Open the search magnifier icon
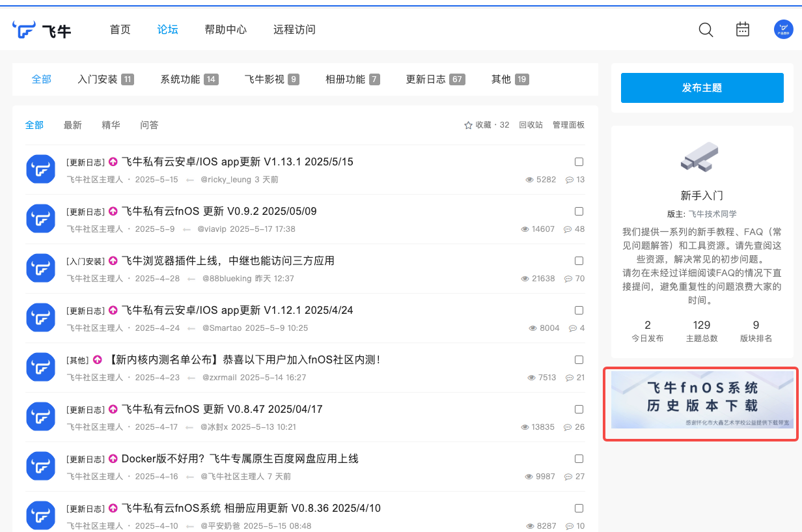802x532 pixels. [706, 29]
